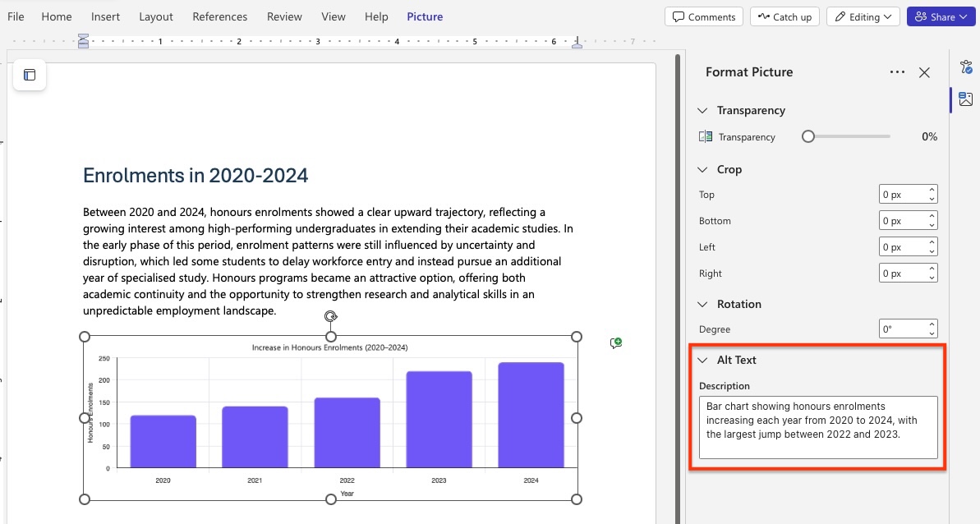Increase the Left crop value
Screen dimensions: 980x524
[x=932, y=242]
